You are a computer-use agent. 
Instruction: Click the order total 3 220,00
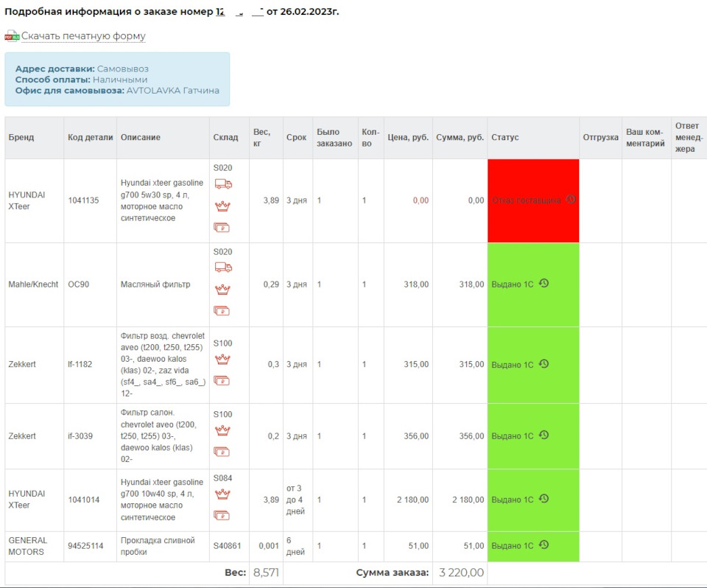click(x=461, y=573)
